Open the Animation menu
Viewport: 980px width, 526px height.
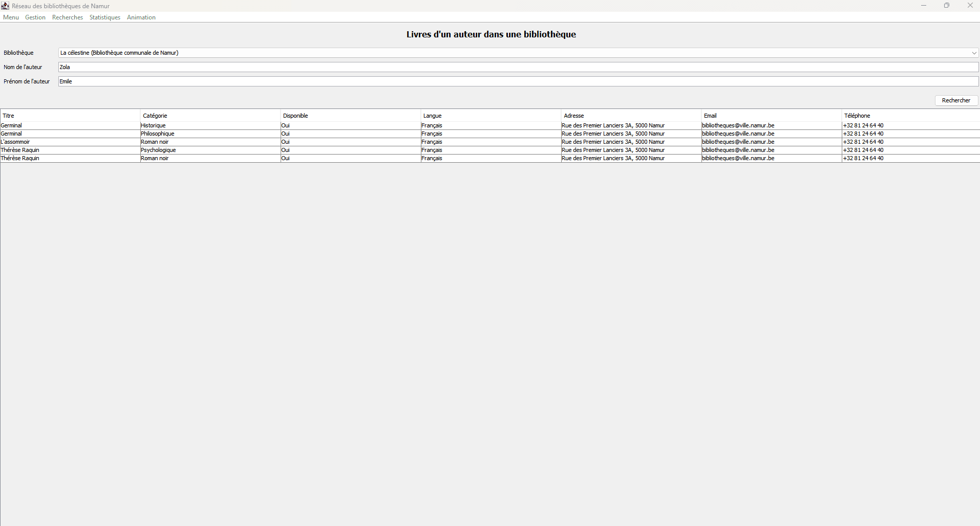click(141, 17)
